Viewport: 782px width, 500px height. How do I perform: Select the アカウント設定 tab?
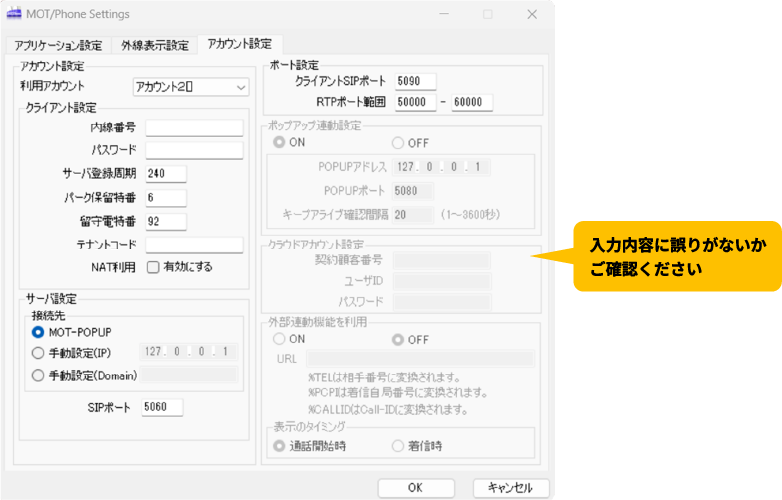(x=240, y=44)
